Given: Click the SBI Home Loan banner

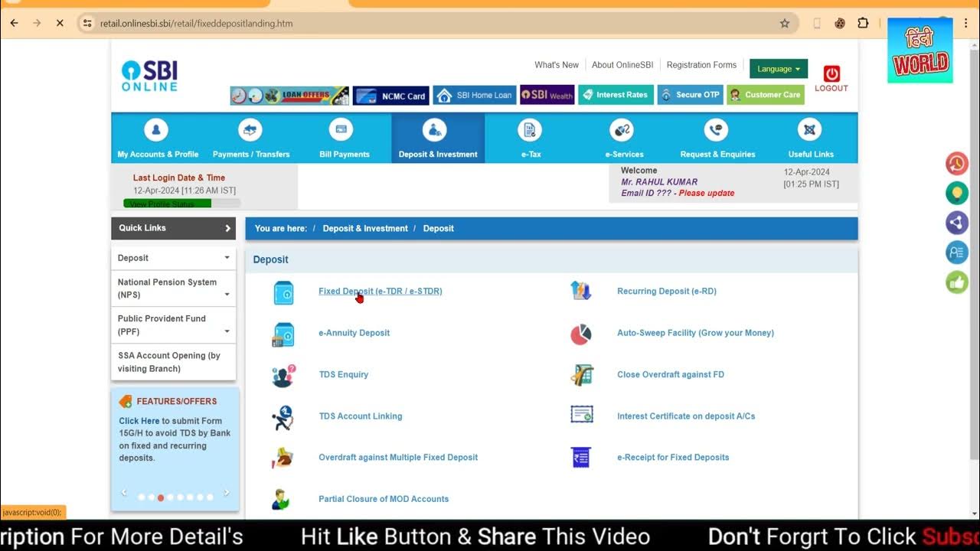Looking at the screenshot, I should (x=475, y=96).
